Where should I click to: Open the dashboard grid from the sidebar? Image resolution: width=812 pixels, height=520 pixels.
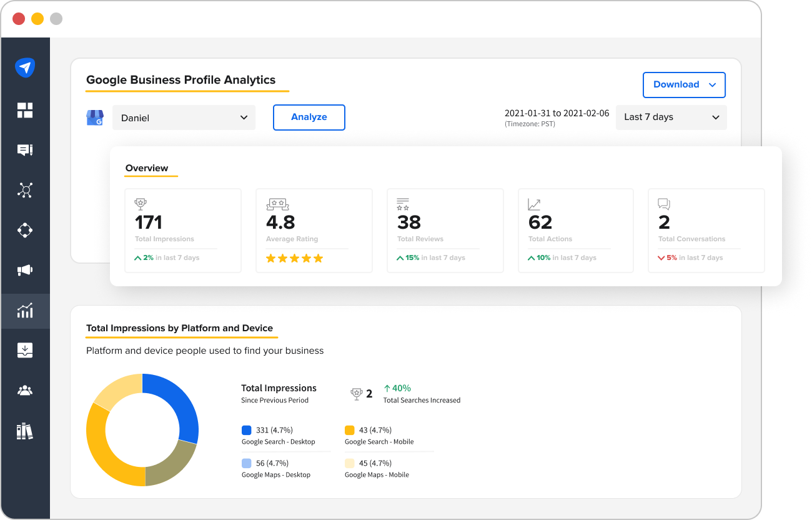[x=25, y=110]
